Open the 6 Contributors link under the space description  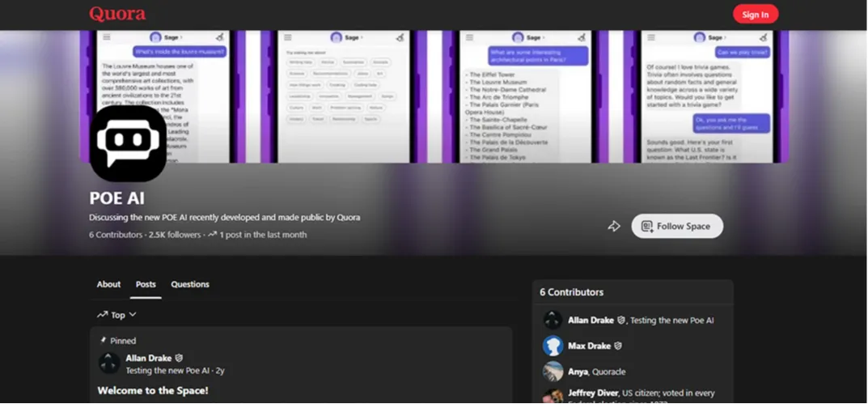116,235
